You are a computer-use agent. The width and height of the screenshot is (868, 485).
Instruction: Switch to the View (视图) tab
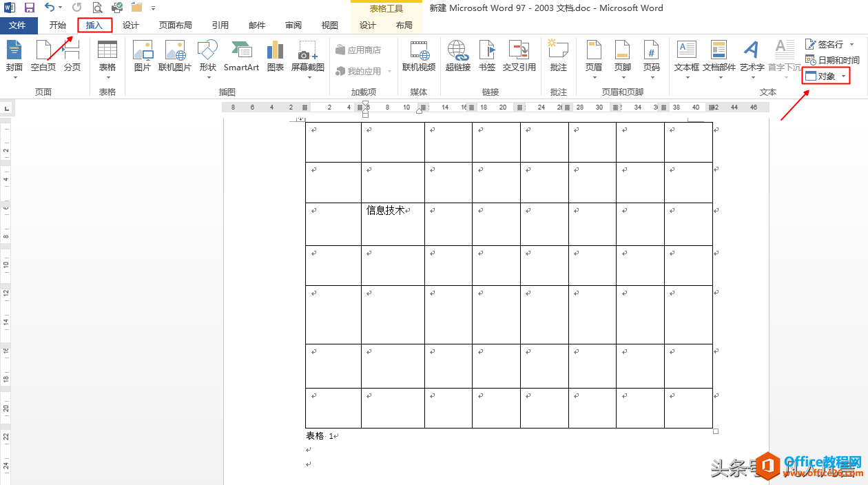330,25
